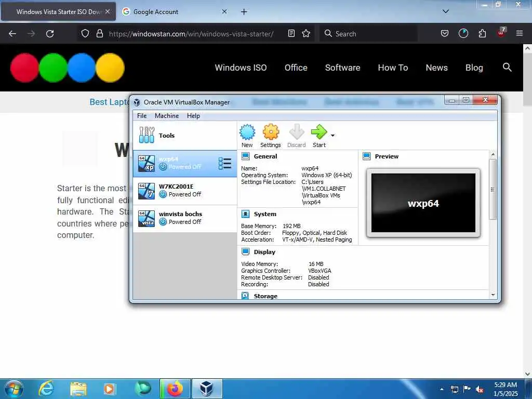Click the site padlock icon
Screen dimensions: 532x399
(x=99, y=33)
